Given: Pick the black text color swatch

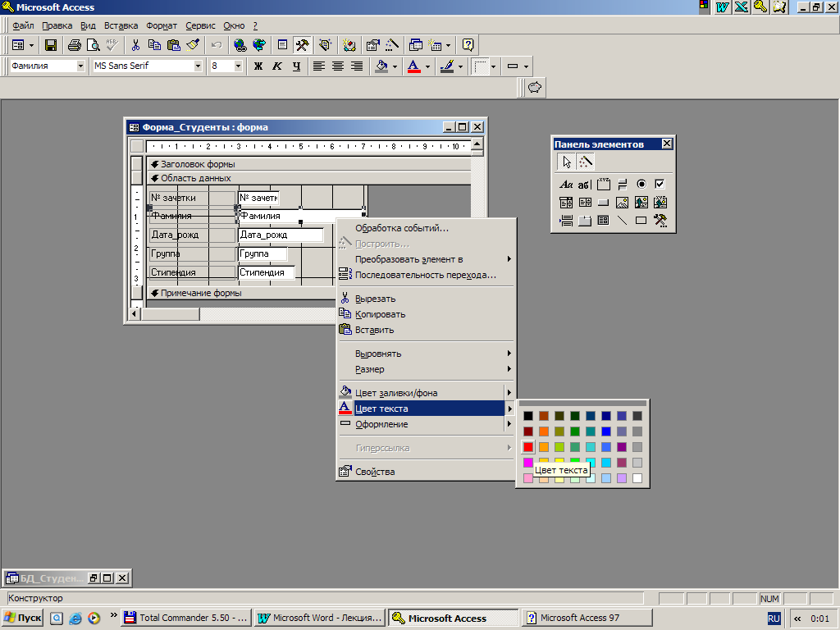Looking at the screenshot, I should 528,416.
